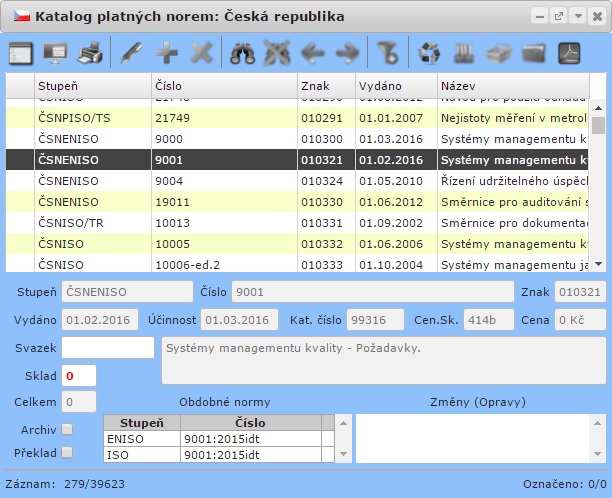Screen dimensions: 612x498
Task: Click the Vydáno field showing 01.02.2016
Action: 100,320
